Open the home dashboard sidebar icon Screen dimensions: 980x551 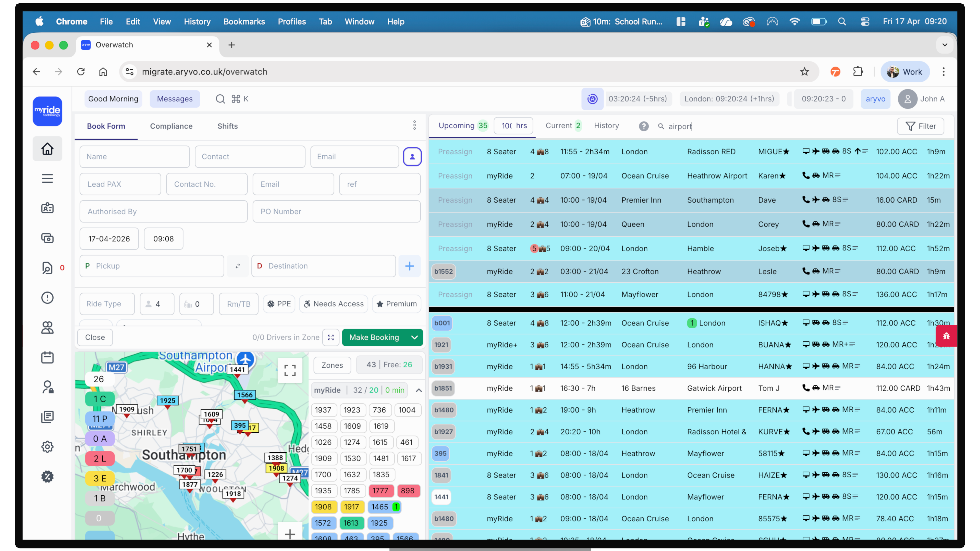pyautogui.click(x=47, y=149)
